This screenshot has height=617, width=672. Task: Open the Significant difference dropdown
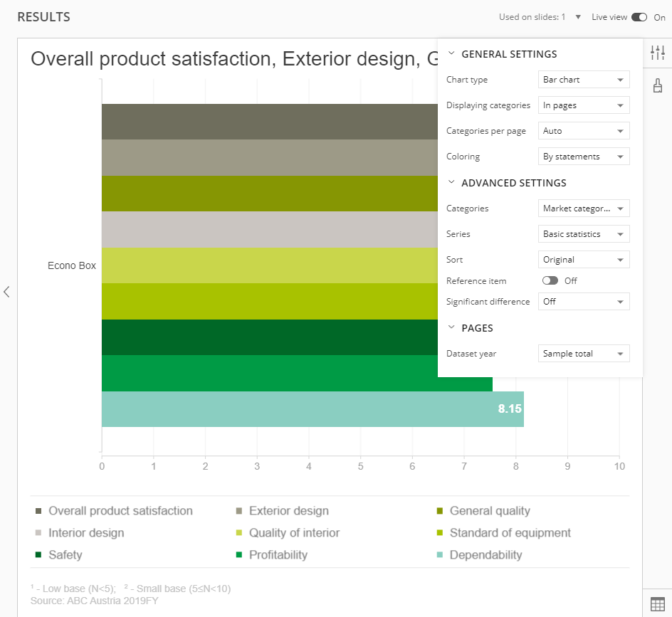tap(584, 302)
